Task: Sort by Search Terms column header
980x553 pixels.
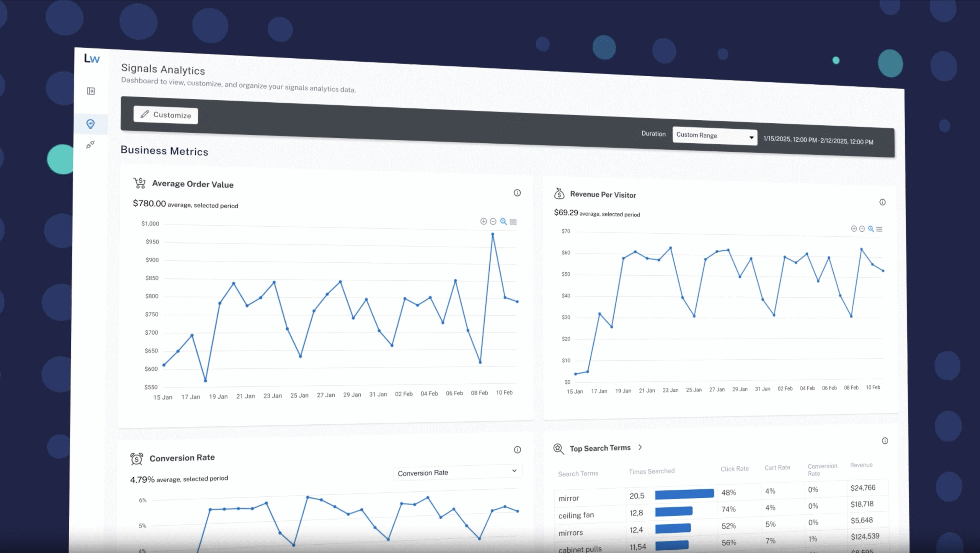Action: point(578,474)
